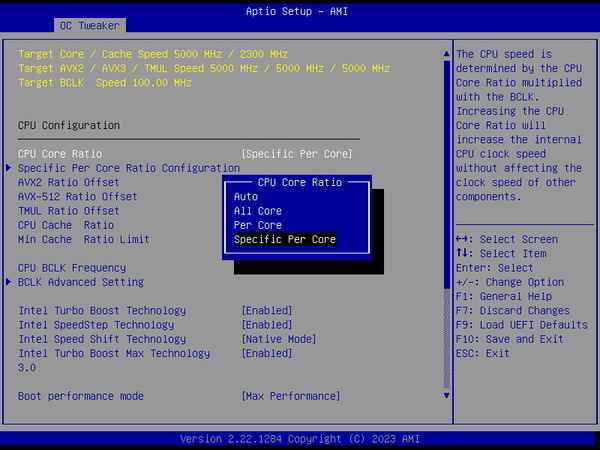600x450 pixels.
Task: Click Enter: Select hint
Action: [494, 268]
